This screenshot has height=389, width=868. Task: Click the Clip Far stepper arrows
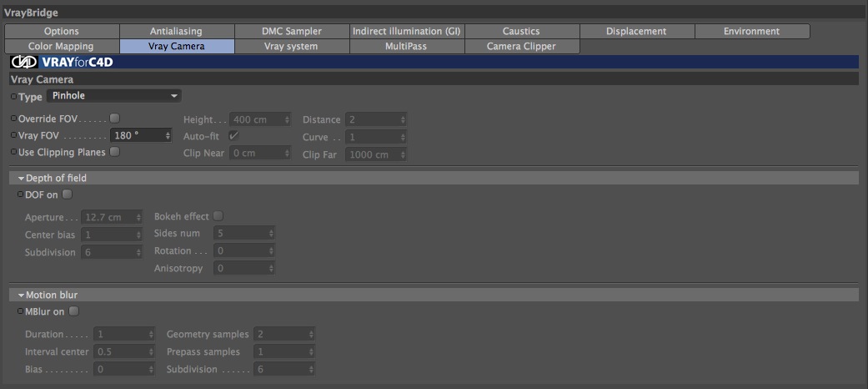click(x=404, y=155)
